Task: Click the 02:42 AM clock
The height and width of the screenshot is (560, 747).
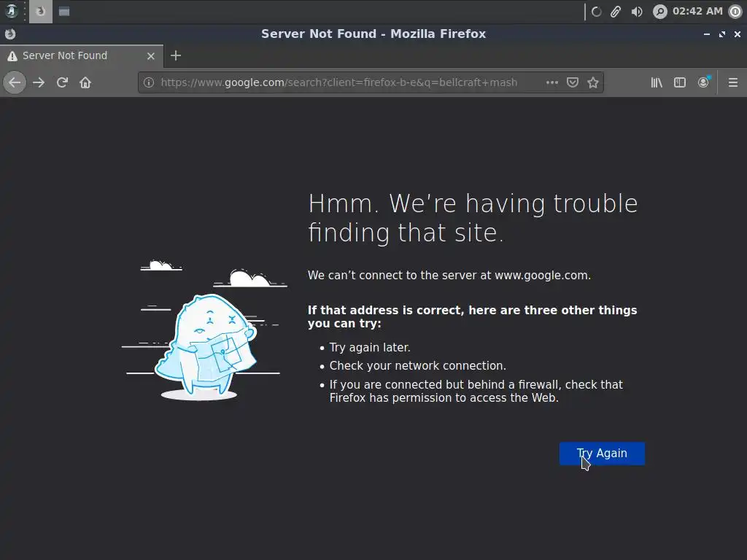Action: tap(697, 11)
